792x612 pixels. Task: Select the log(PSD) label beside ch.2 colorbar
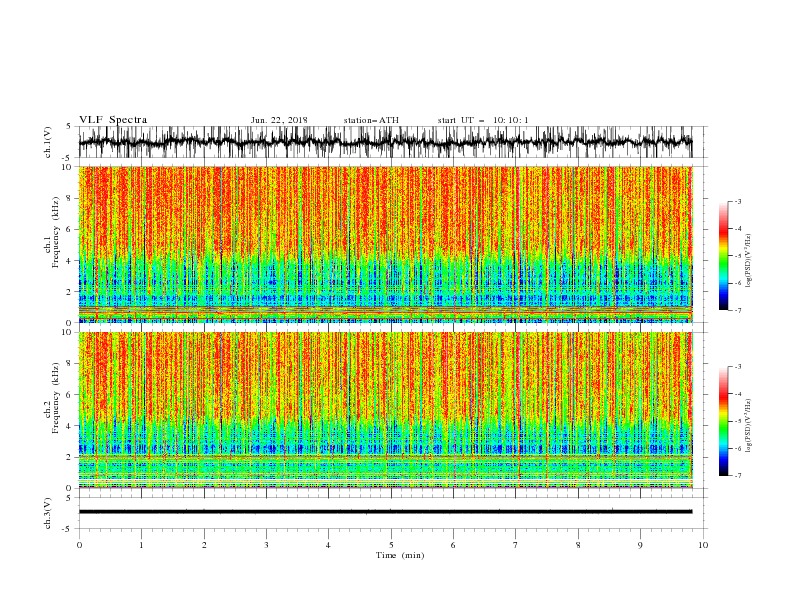(749, 426)
